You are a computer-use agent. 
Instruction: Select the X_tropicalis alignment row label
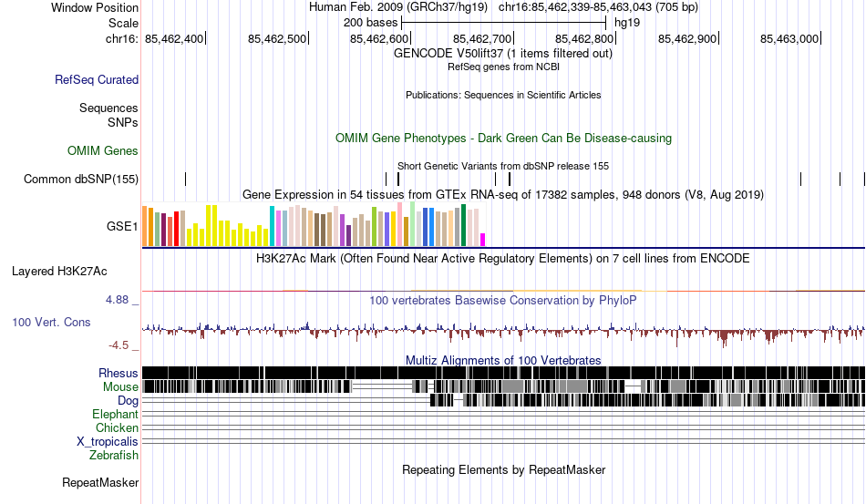[108, 442]
